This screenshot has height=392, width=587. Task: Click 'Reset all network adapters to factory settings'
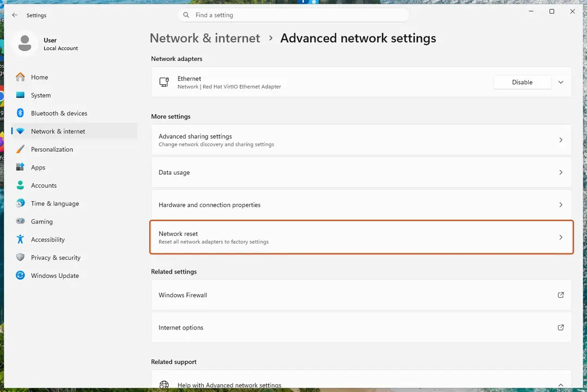click(x=214, y=242)
